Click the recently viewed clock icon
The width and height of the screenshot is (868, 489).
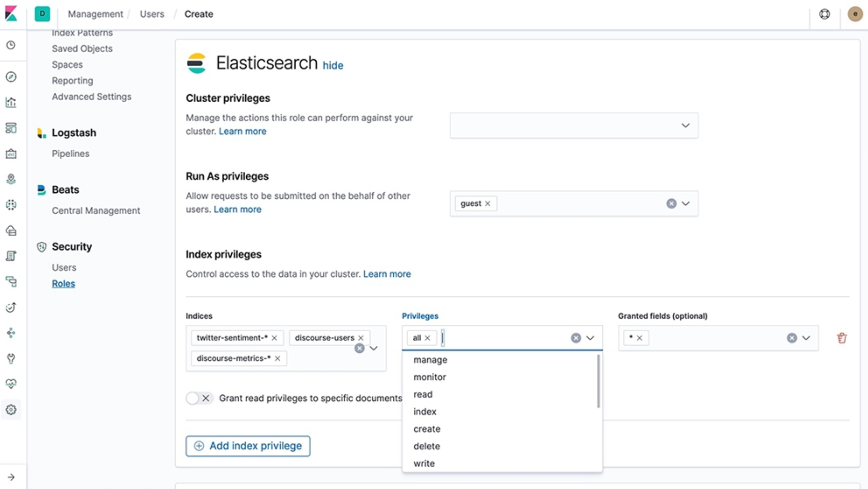pyautogui.click(x=11, y=45)
